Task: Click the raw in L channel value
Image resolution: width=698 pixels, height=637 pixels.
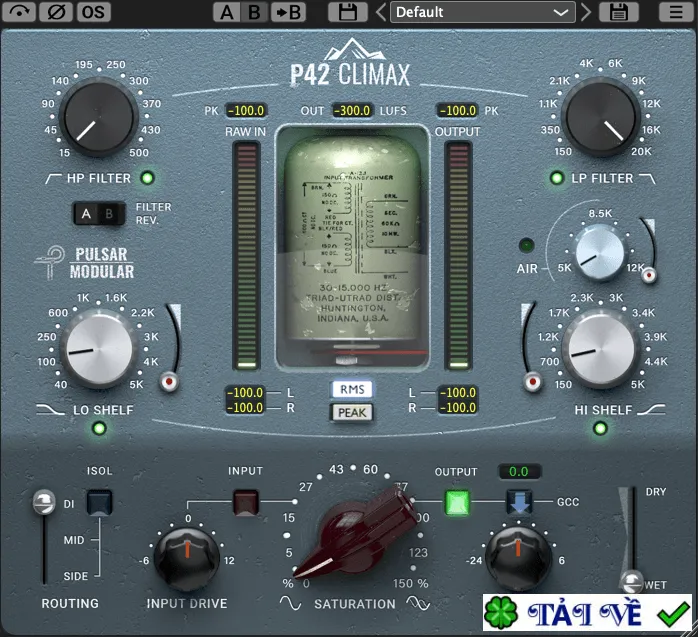Action: click(x=245, y=393)
